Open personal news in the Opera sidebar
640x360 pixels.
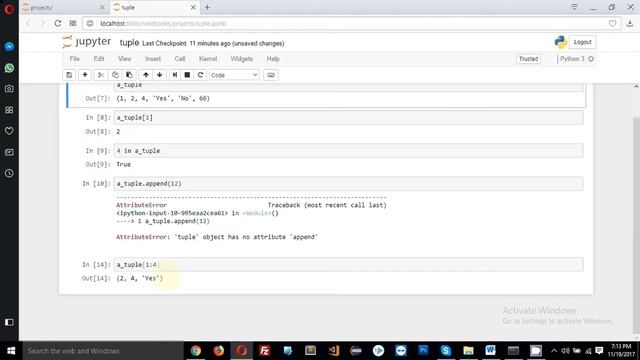coord(9,152)
